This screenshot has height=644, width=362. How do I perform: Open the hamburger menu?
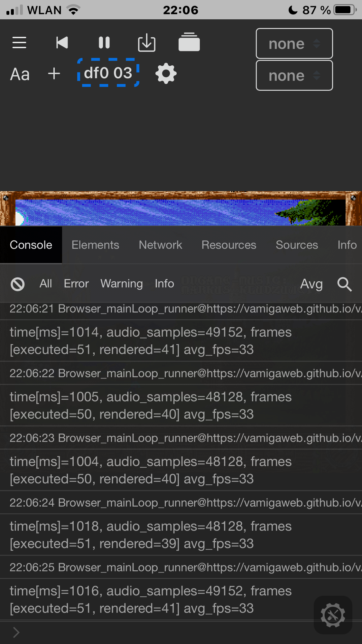(19, 42)
